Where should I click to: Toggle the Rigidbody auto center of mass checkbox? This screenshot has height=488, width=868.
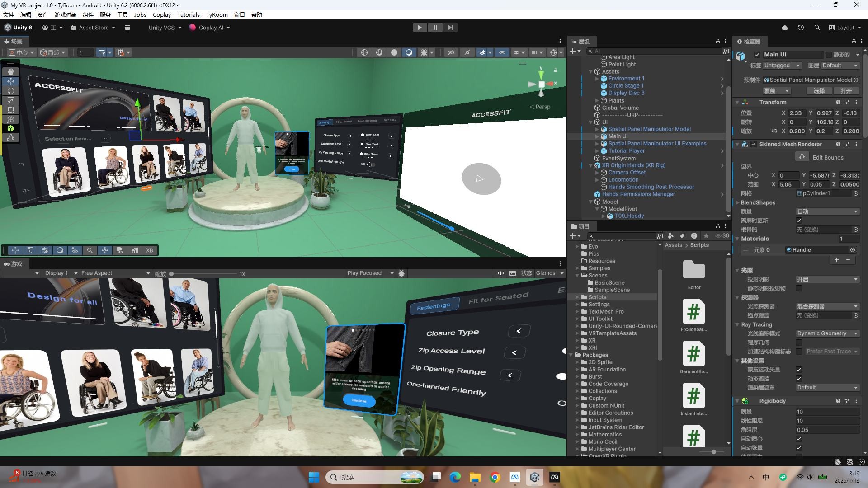click(x=799, y=439)
